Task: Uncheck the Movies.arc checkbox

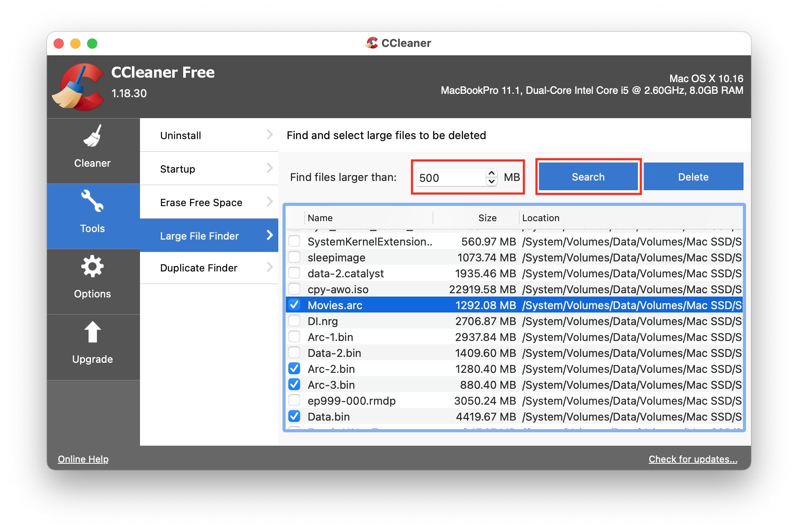Action: pyautogui.click(x=295, y=305)
